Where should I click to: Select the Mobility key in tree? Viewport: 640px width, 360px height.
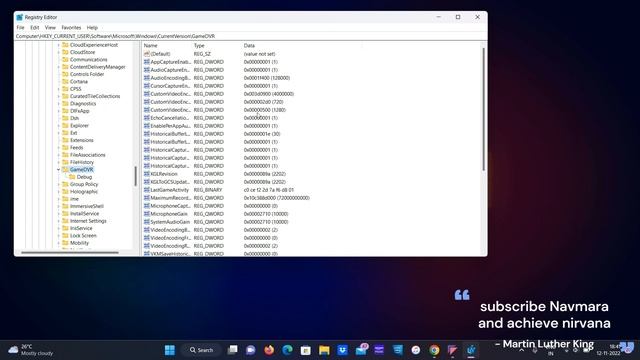79,243
